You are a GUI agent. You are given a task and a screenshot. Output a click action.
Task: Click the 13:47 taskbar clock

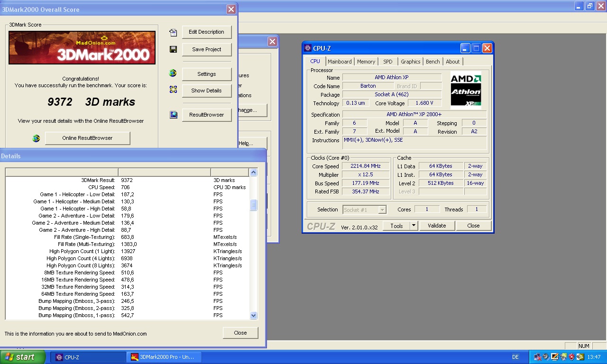[594, 357]
